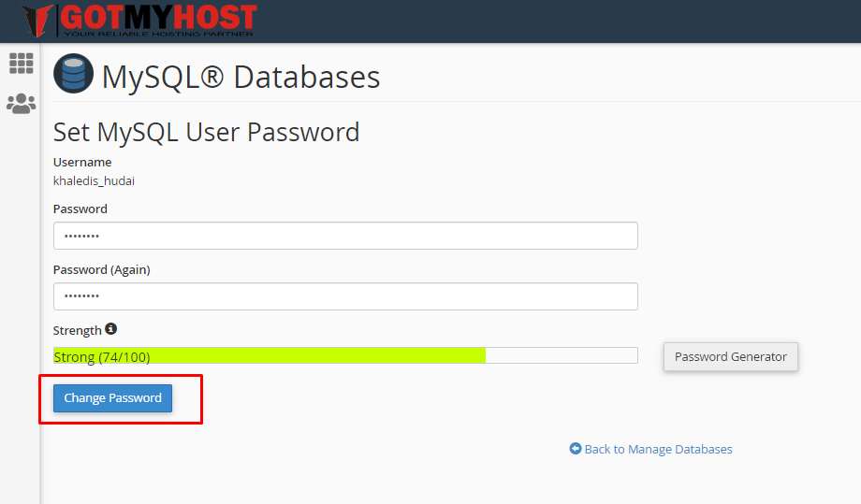Click the GotMyHost shield logo emblem
The image size is (861, 504).
[38, 21]
